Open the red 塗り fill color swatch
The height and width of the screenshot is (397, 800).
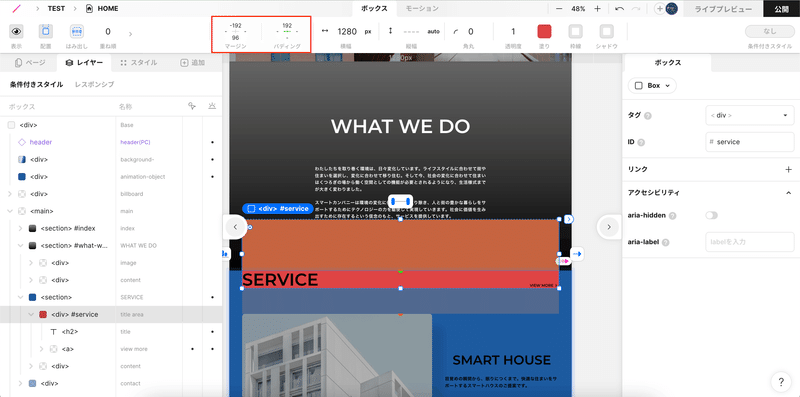coord(544,32)
